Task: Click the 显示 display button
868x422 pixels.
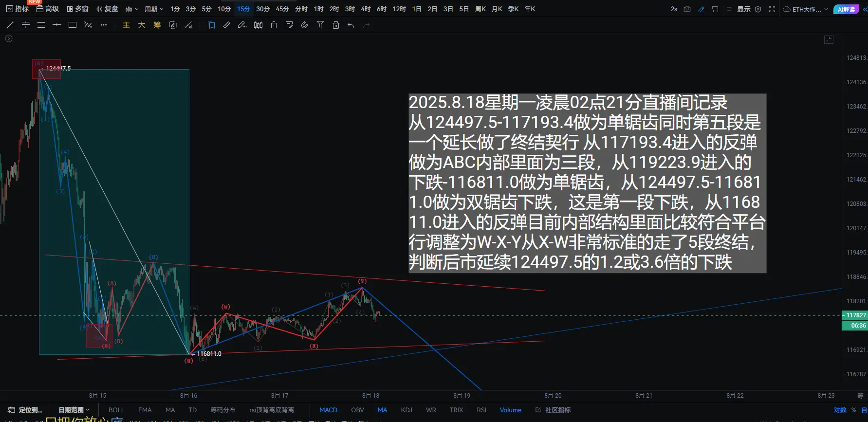Action: (743, 9)
